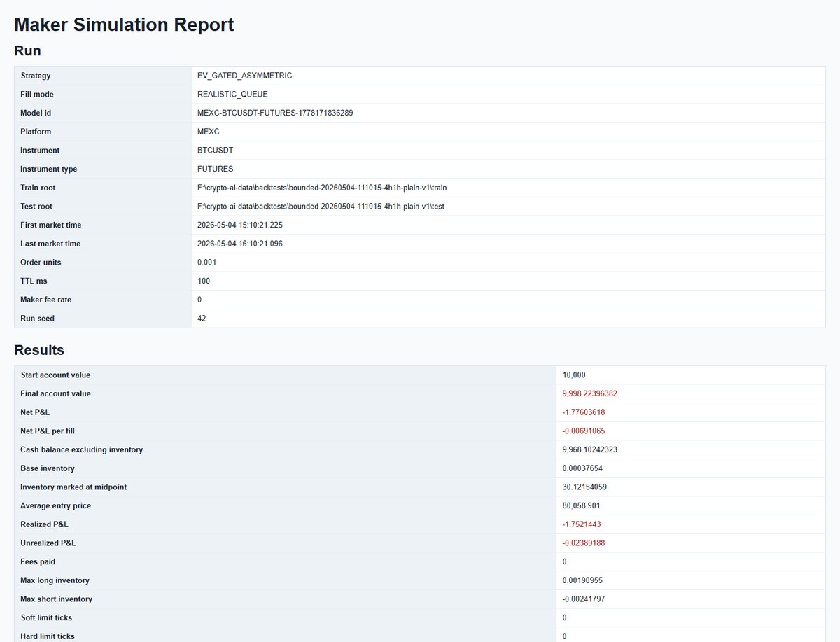The image size is (840, 642).
Task: Click the Platform label
Action: click(x=36, y=132)
